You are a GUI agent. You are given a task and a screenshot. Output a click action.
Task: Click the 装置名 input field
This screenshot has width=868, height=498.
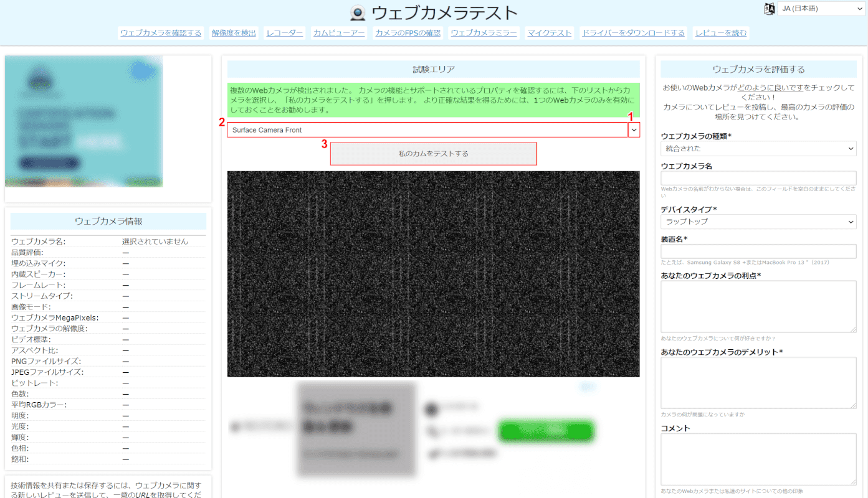coord(758,251)
